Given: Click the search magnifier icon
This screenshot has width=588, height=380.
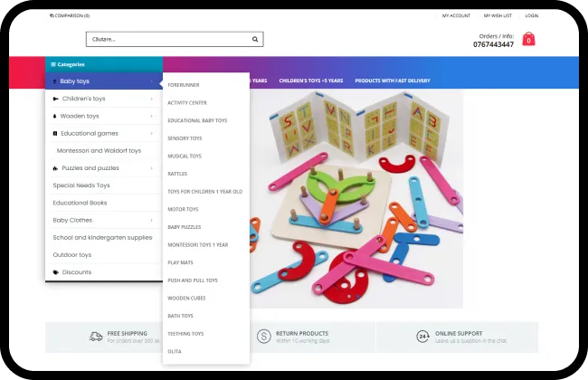Looking at the screenshot, I should point(256,40).
